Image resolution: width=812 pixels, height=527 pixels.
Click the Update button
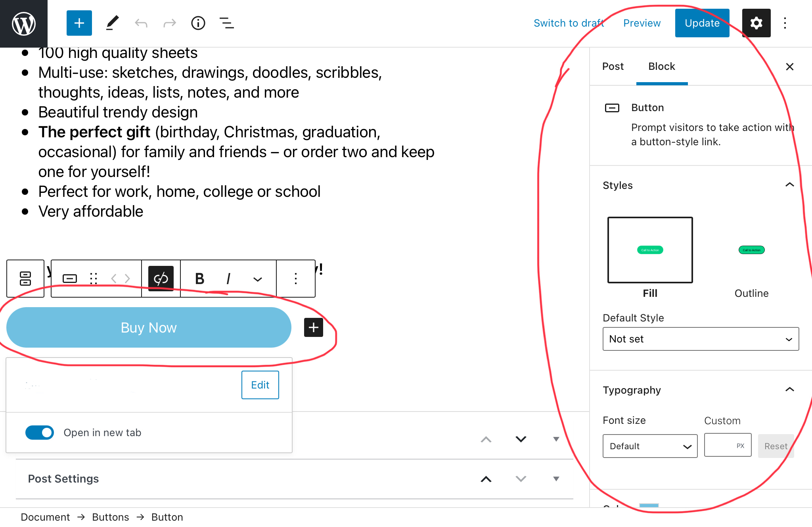point(702,23)
